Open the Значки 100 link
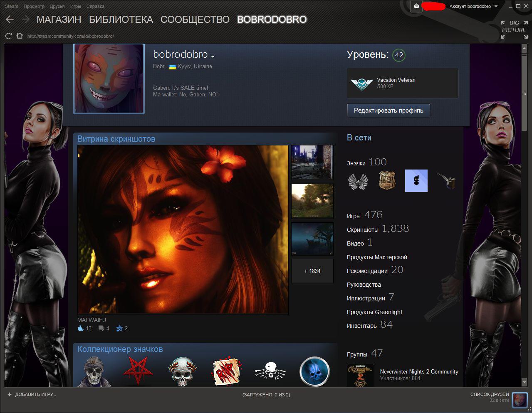The width and height of the screenshot is (532, 413). click(x=367, y=162)
